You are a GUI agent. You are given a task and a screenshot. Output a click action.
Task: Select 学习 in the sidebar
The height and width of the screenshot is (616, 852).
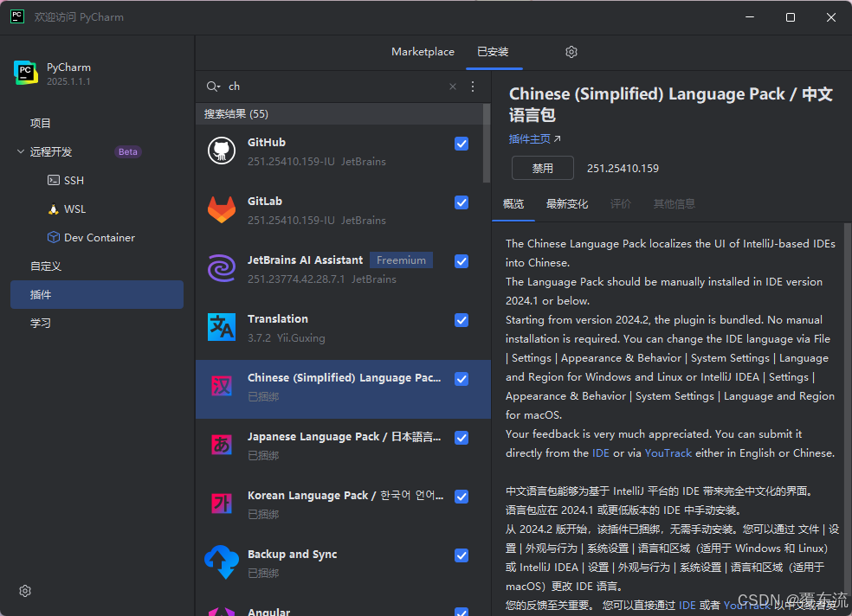pos(40,323)
